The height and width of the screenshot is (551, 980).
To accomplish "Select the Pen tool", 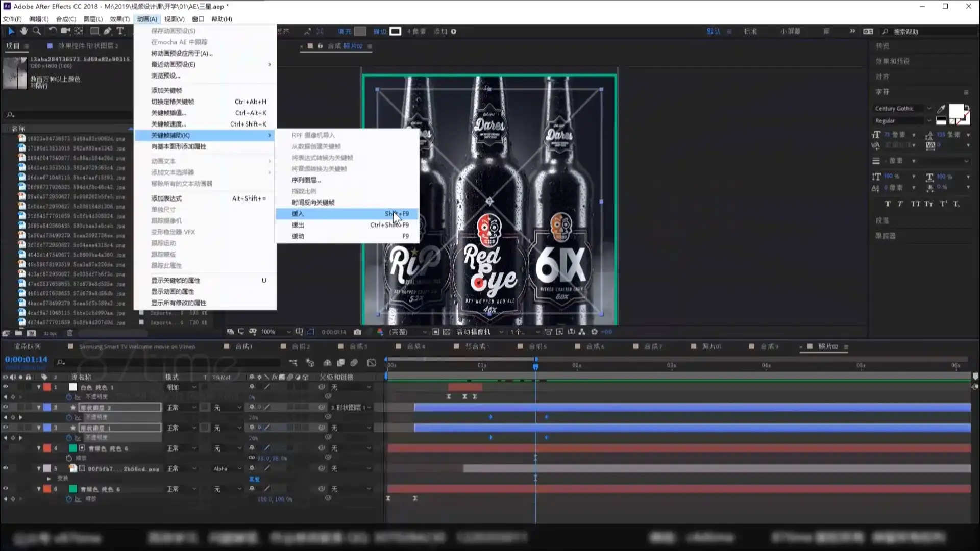I will (108, 31).
